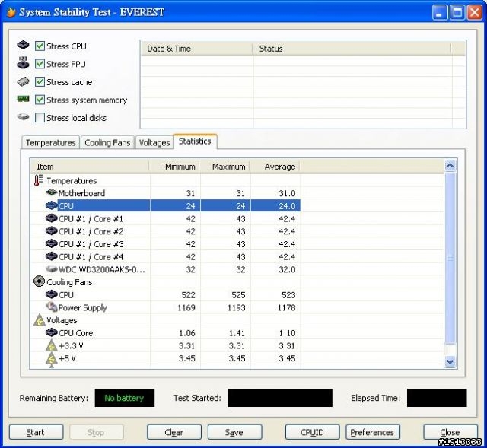Image resolution: width=487 pixels, height=448 pixels.
Task: Switch to the Voltages tab
Action: [x=154, y=142]
